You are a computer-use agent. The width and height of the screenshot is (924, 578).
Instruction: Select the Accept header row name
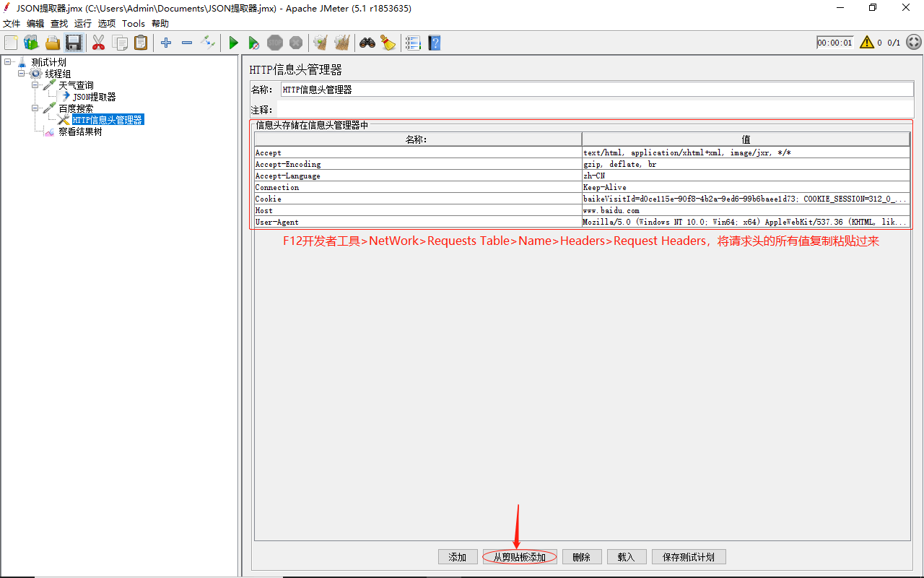click(418, 152)
